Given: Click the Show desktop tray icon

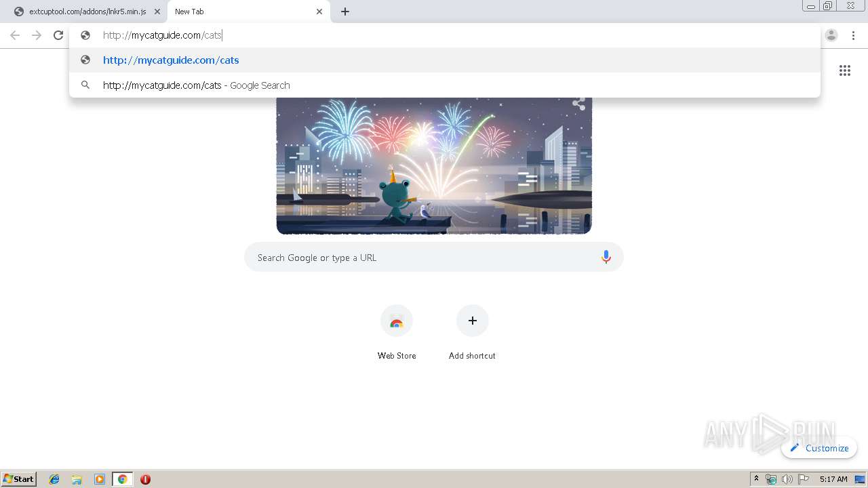Looking at the screenshot, I should click(x=861, y=479).
